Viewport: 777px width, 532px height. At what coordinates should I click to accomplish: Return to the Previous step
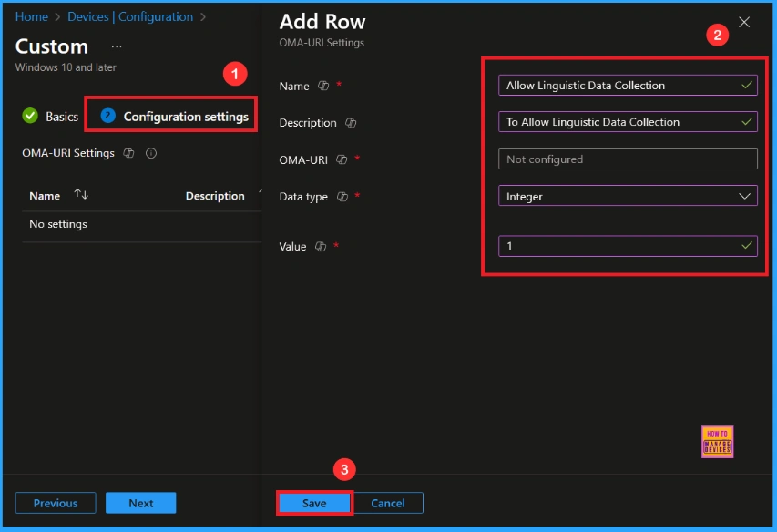56,503
